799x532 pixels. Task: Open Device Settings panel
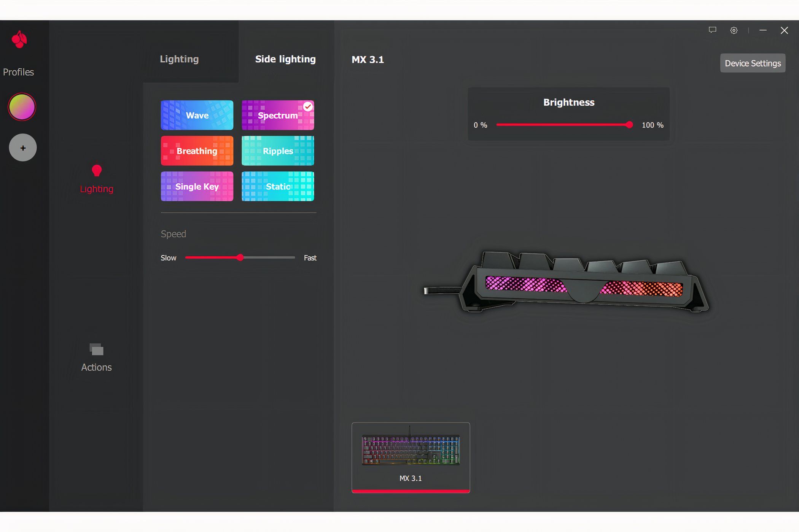pos(753,63)
